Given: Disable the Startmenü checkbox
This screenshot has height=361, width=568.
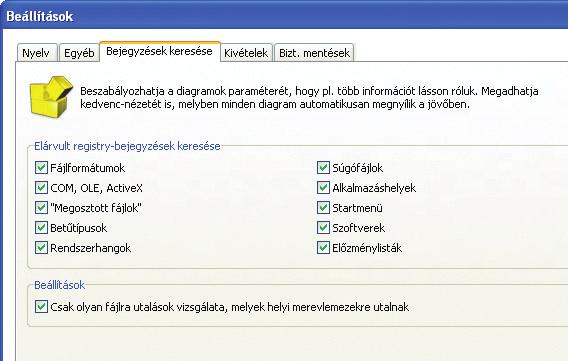Looking at the screenshot, I should [x=323, y=207].
